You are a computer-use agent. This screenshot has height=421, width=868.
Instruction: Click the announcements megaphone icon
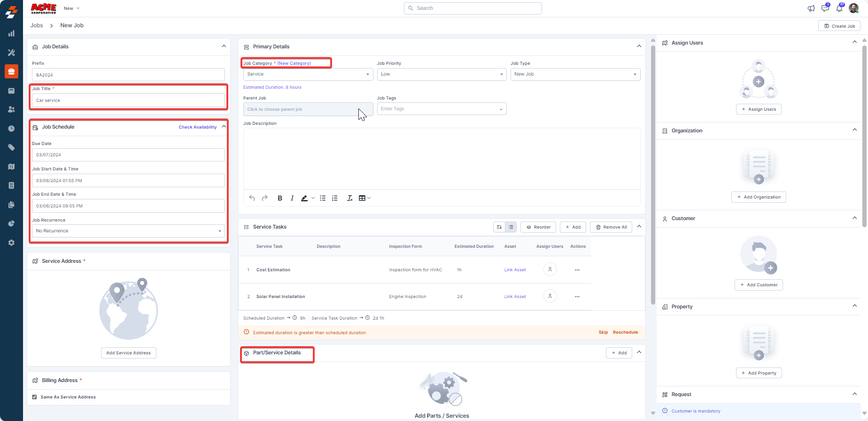811,8
